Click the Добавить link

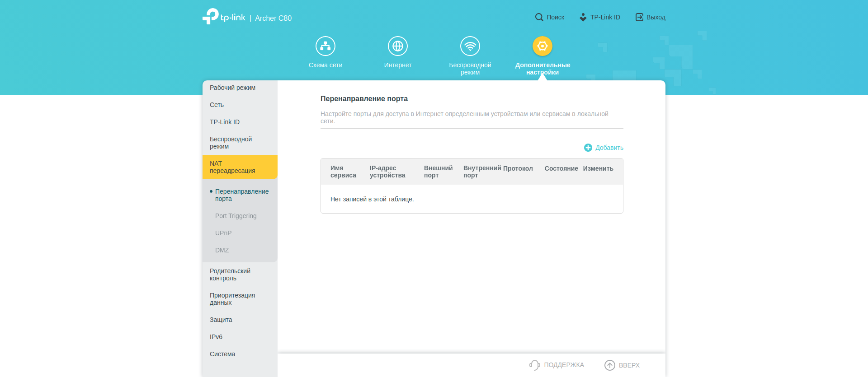(x=609, y=148)
